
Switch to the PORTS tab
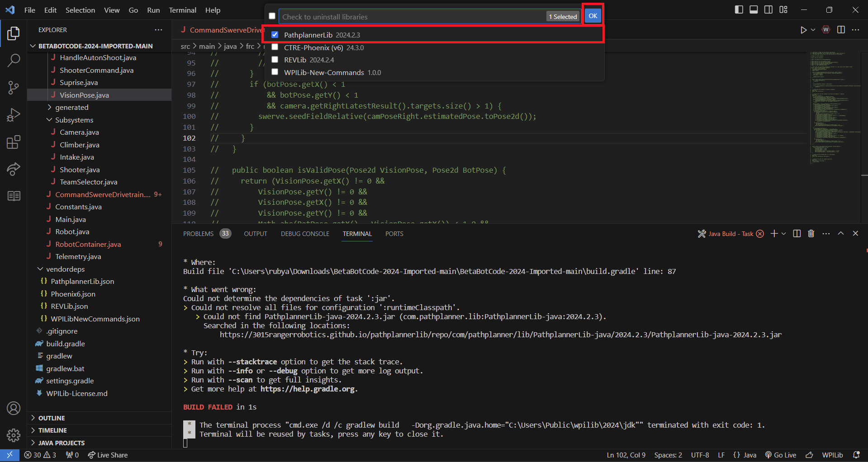394,234
